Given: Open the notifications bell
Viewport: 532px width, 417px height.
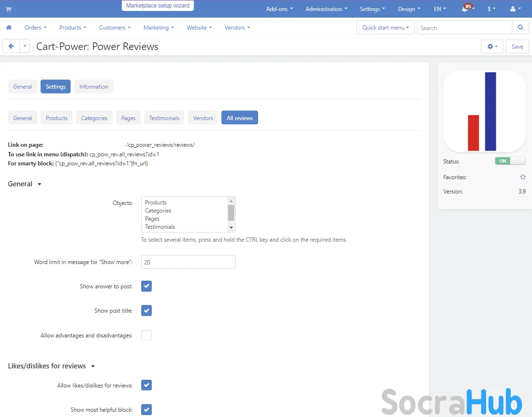Looking at the screenshot, I should pyautogui.click(x=464, y=9).
